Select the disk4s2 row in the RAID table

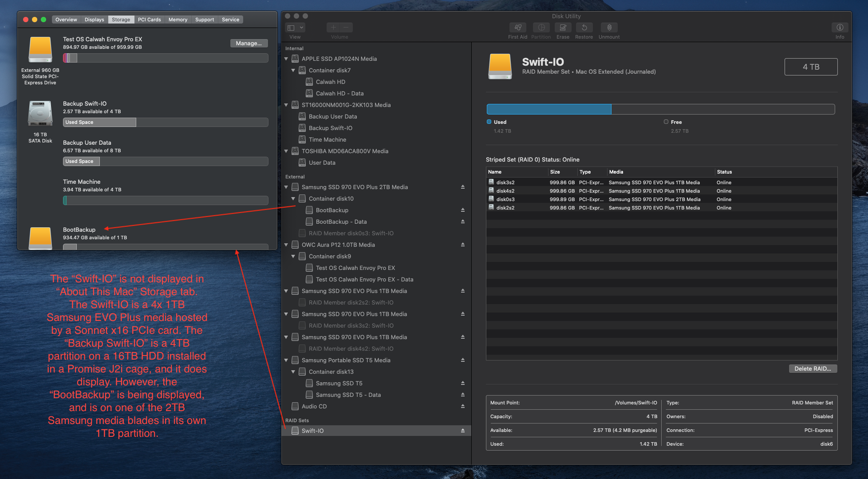[x=661, y=191]
